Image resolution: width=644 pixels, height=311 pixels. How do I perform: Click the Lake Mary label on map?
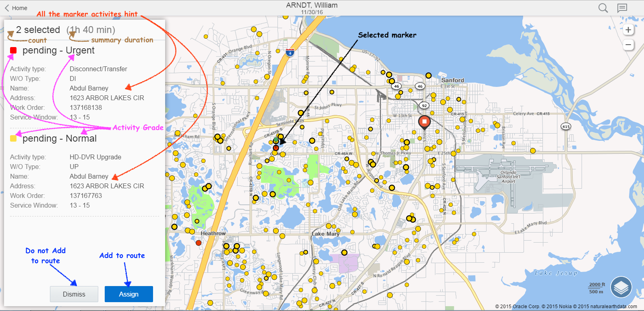pos(325,234)
